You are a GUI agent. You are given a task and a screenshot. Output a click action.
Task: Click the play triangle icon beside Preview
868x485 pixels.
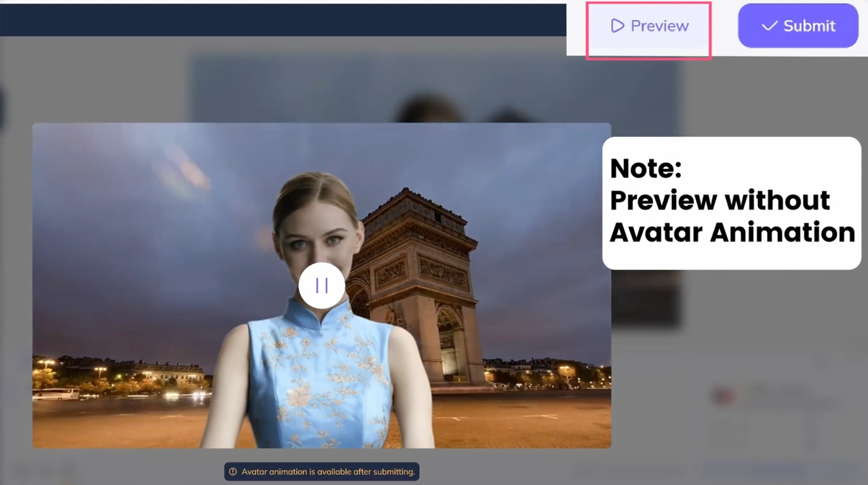[616, 26]
